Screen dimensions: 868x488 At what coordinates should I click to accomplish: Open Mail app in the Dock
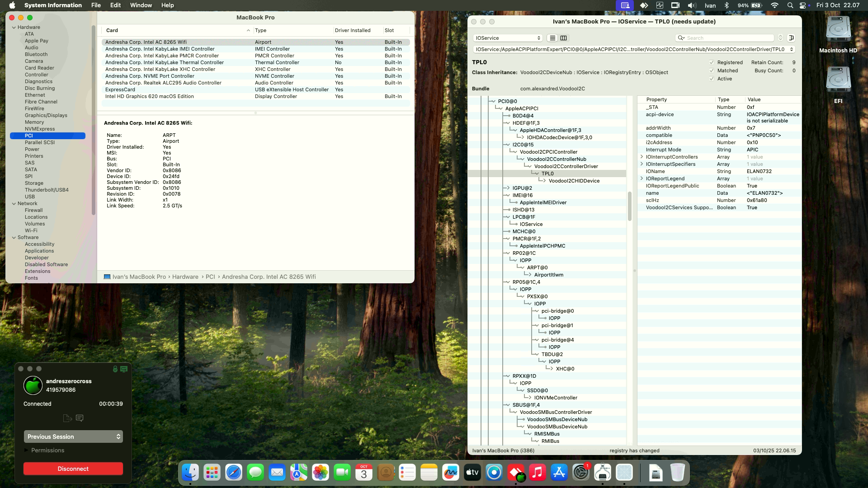(277, 473)
